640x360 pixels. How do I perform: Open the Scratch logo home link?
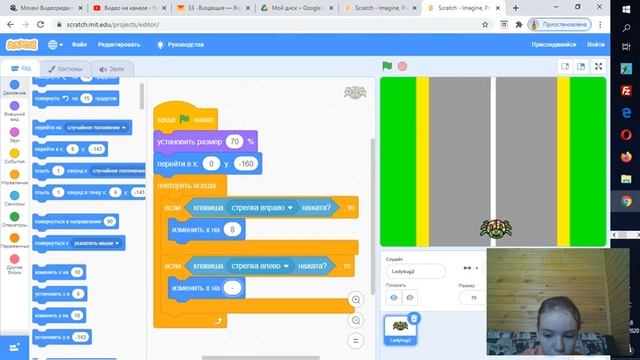coord(22,44)
